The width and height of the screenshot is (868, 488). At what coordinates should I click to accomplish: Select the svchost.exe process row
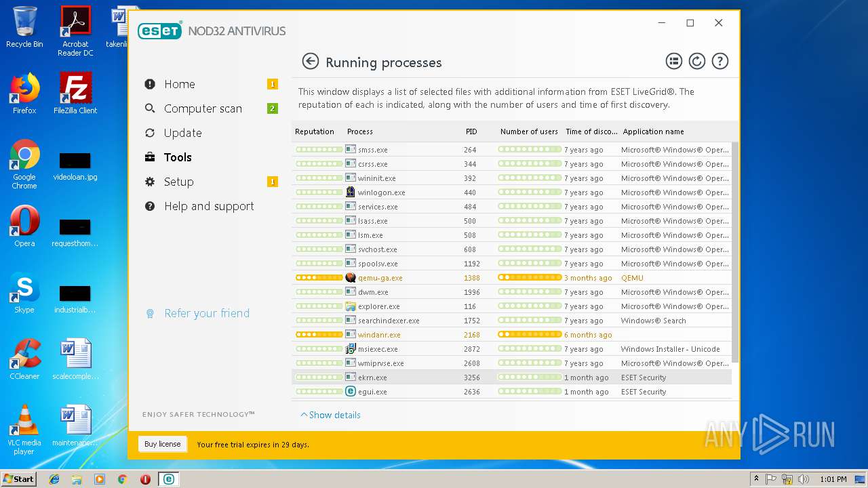(x=512, y=249)
